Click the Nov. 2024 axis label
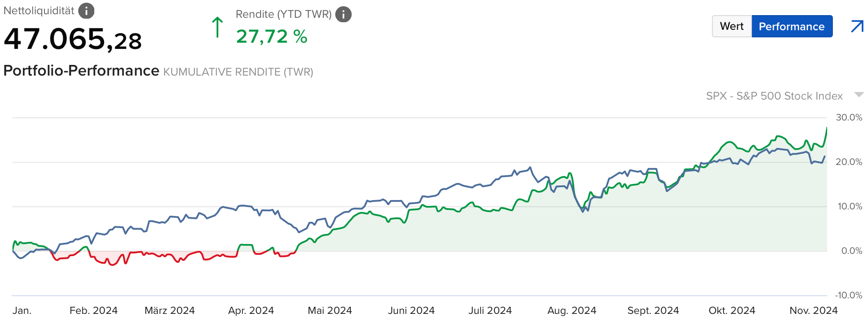 click(x=813, y=310)
